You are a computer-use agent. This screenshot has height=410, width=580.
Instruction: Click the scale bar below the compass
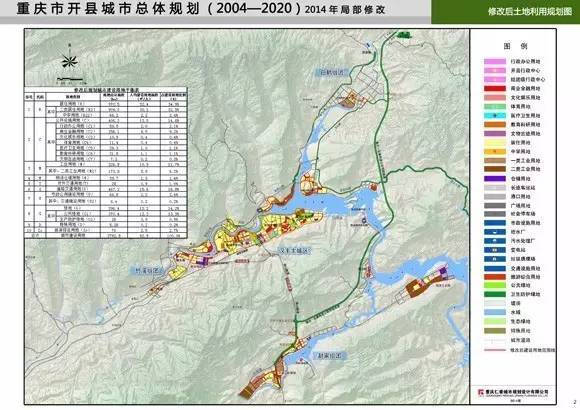pyautogui.click(x=70, y=79)
